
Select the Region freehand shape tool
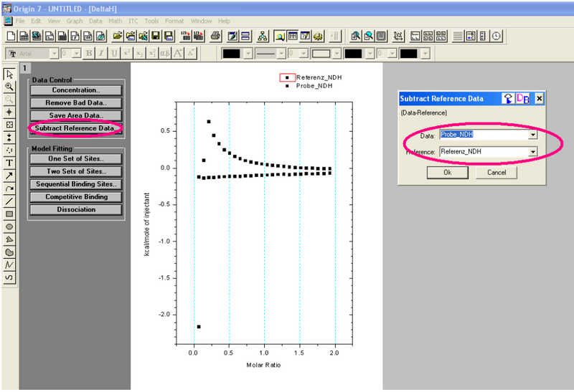tap(9, 252)
